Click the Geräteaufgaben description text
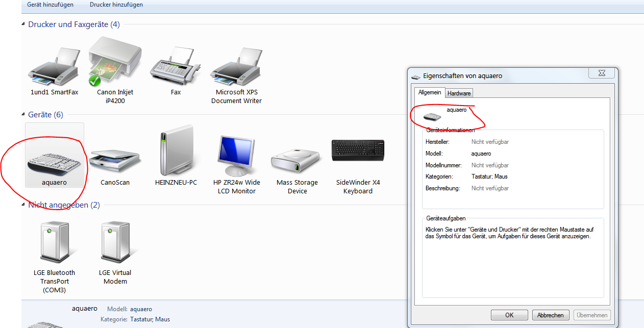 coord(509,233)
